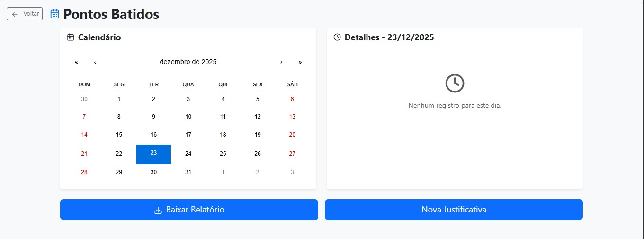Jump forward one year with double arrow

click(x=300, y=62)
